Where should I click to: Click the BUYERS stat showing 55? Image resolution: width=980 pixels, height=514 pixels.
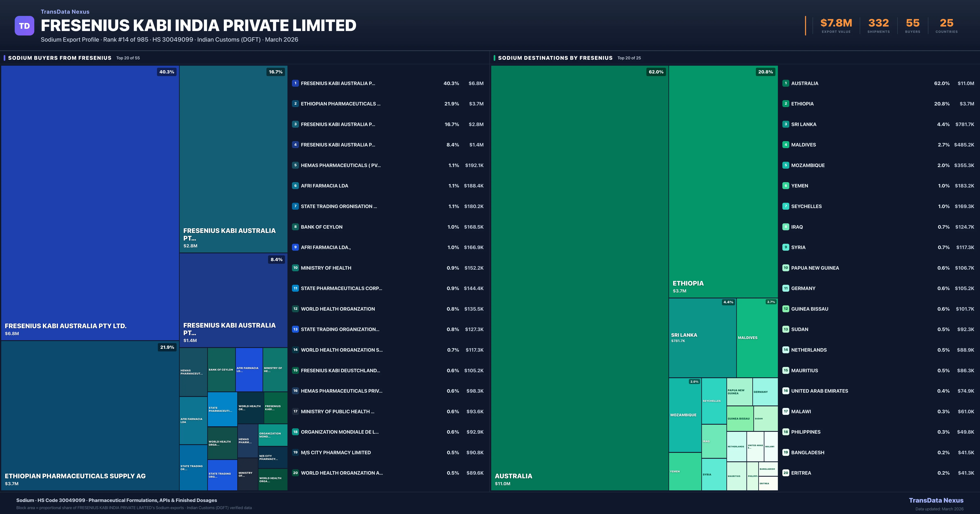pyautogui.click(x=912, y=23)
